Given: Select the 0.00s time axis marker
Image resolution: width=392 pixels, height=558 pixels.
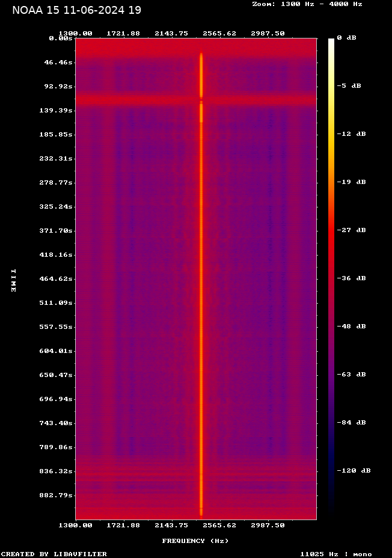Looking at the screenshot, I should click(61, 38).
